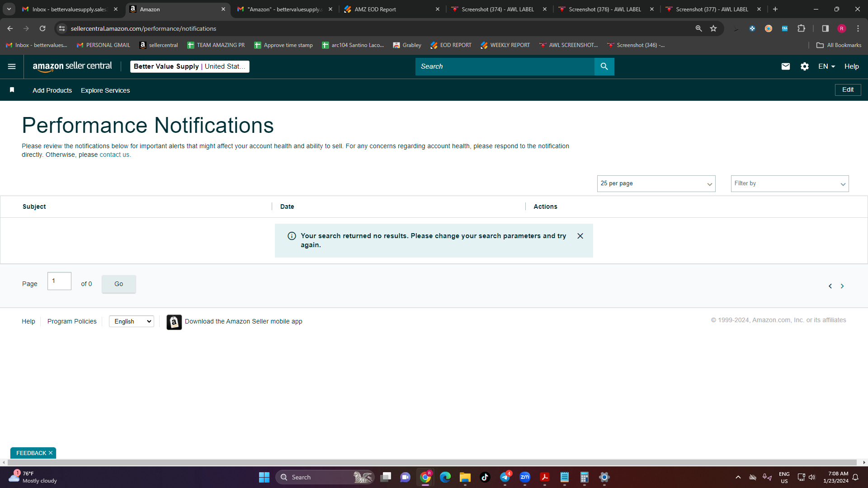Expand the Filter by dropdown

(x=790, y=183)
